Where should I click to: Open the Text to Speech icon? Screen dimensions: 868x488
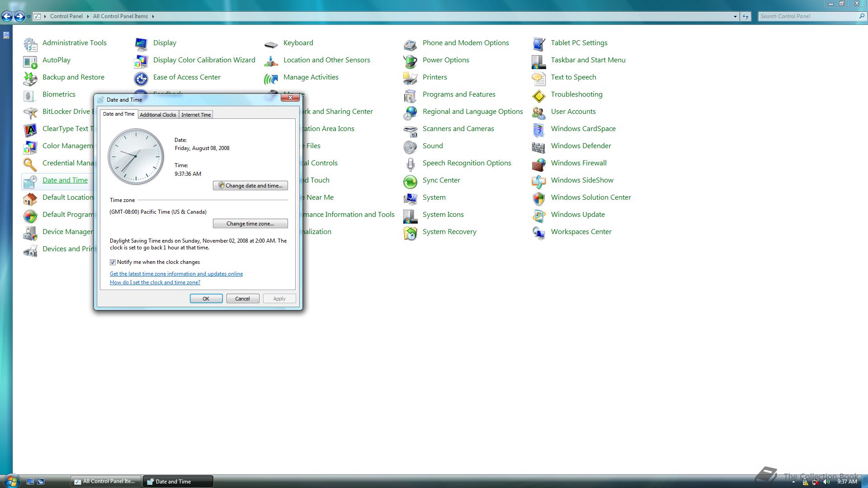539,78
